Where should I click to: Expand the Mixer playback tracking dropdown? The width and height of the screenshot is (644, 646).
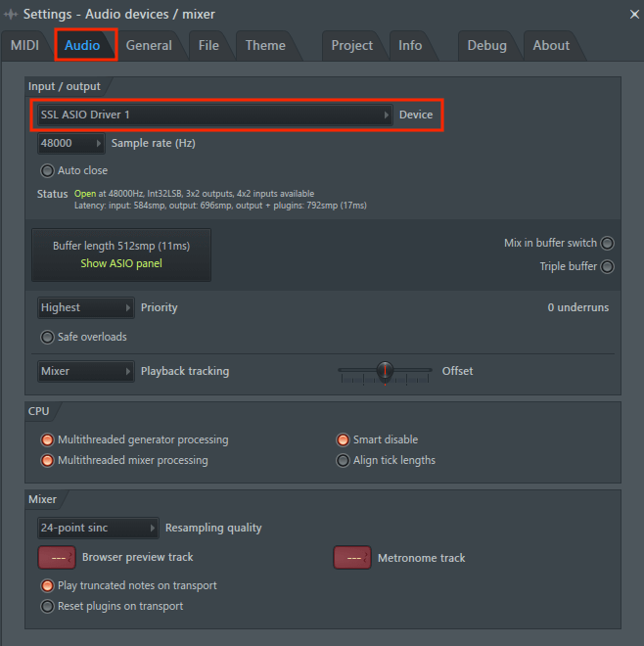point(85,371)
